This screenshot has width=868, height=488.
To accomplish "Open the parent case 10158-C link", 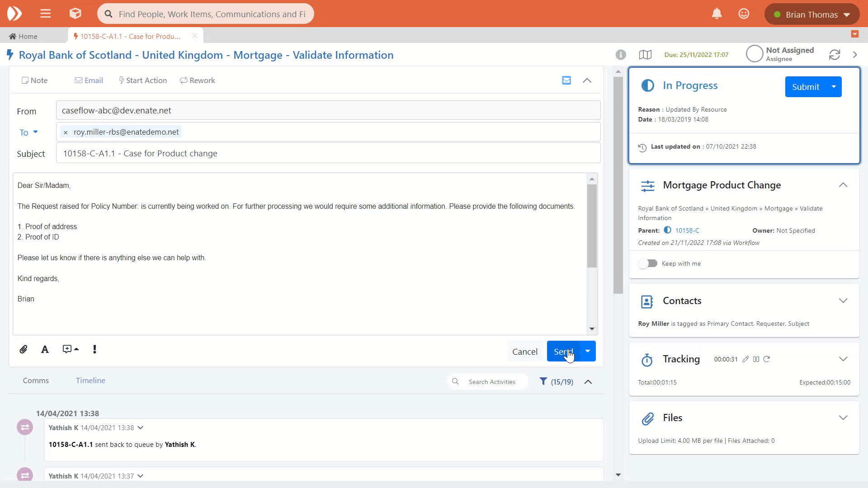I will 687,230.
